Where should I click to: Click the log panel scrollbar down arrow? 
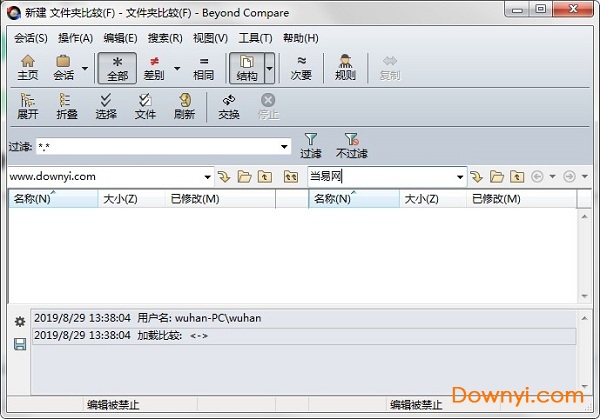[584, 386]
